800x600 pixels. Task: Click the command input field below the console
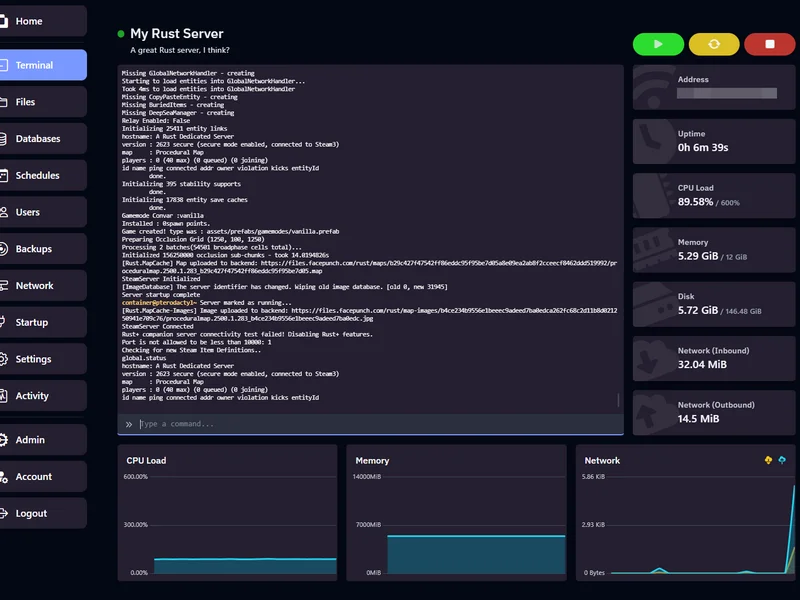tap(350, 424)
